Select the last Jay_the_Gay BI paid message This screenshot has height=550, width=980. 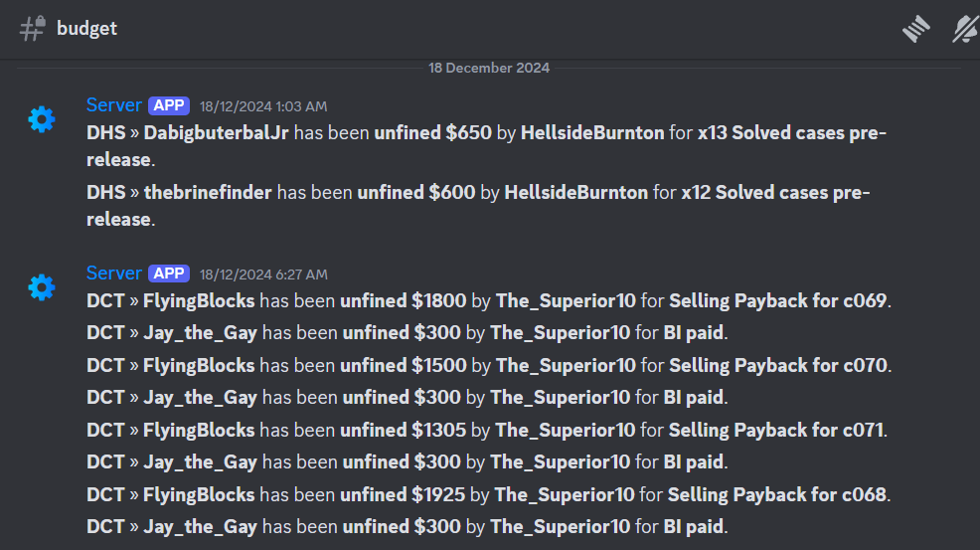pyautogui.click(x=407, y=527)
